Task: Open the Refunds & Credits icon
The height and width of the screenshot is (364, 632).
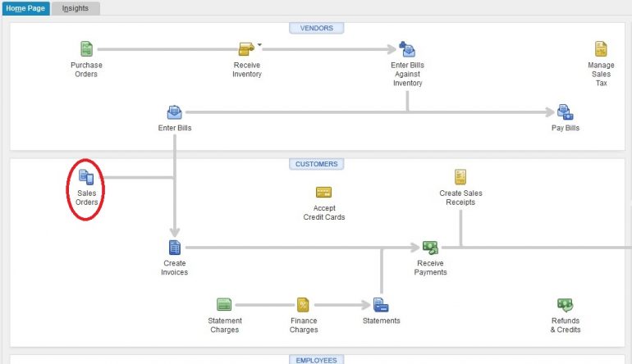Action: click(x=565, y=304)
